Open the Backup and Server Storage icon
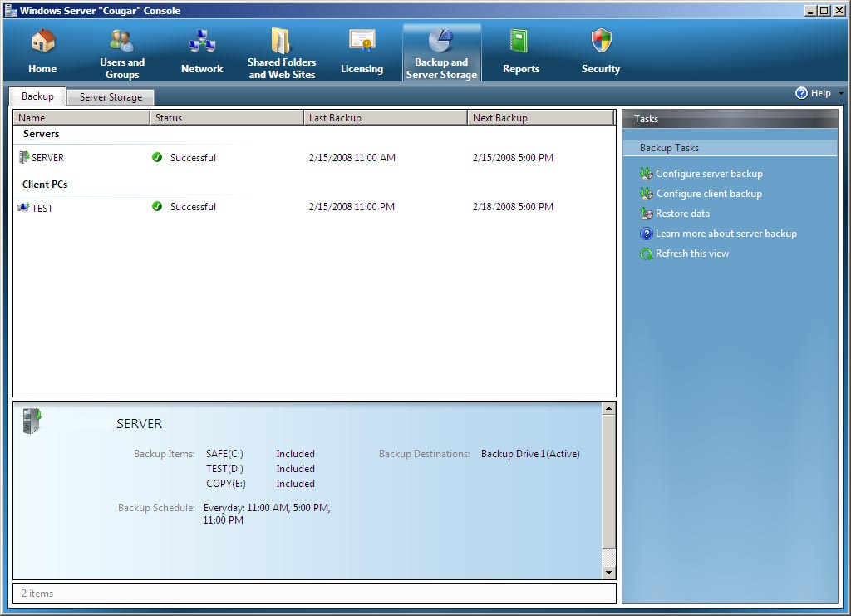The image size is (851, 616). [441, 41]
